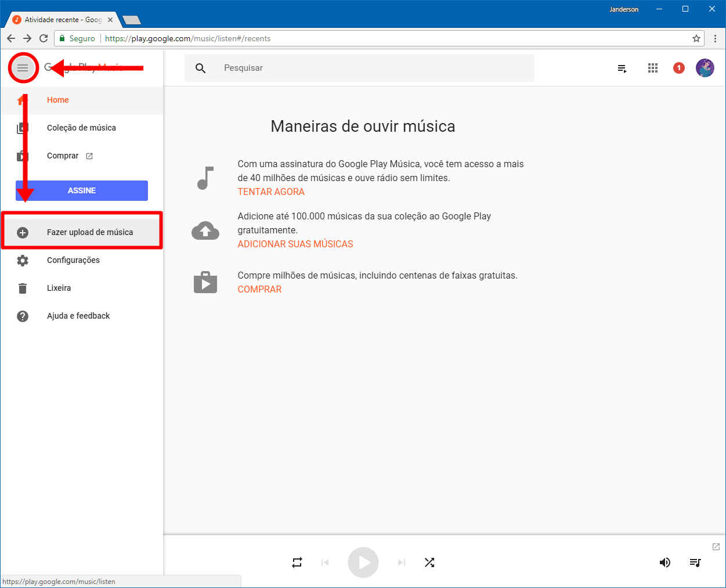
Task: Click the Lixeira trash icon
Action: point(23,288)
